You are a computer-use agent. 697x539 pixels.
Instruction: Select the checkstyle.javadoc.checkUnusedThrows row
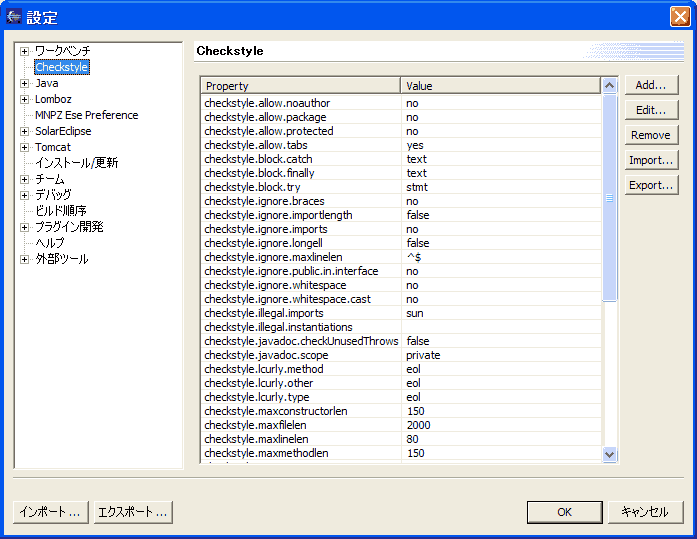(401, 341)
